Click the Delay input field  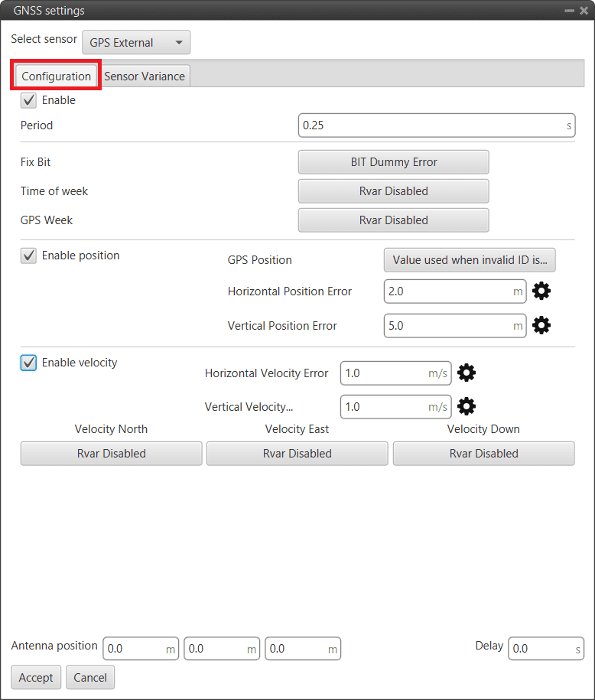click(541, 649)
